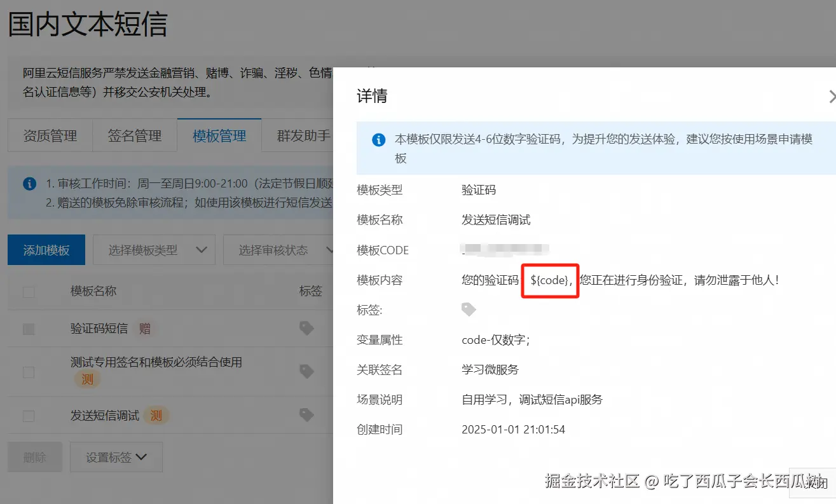The height and width of the screenshot is (504, 836).
Task: Click the template type value 验证码
Action: point(479,189)
